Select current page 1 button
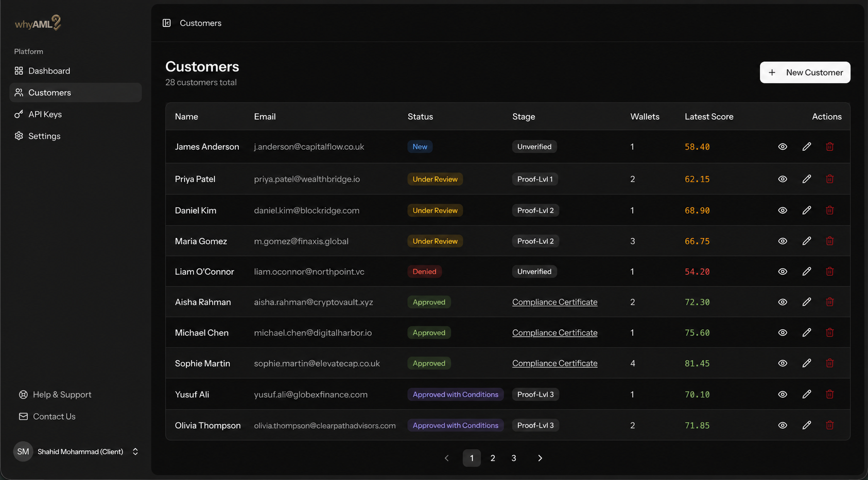The image size is (868, 480). click(472, 458)
